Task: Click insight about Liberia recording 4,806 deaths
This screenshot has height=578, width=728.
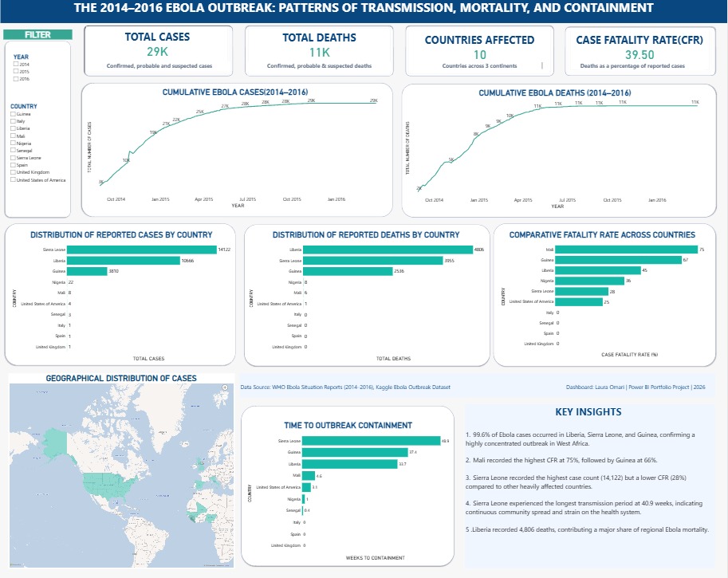Action: (x=588, y=529)
